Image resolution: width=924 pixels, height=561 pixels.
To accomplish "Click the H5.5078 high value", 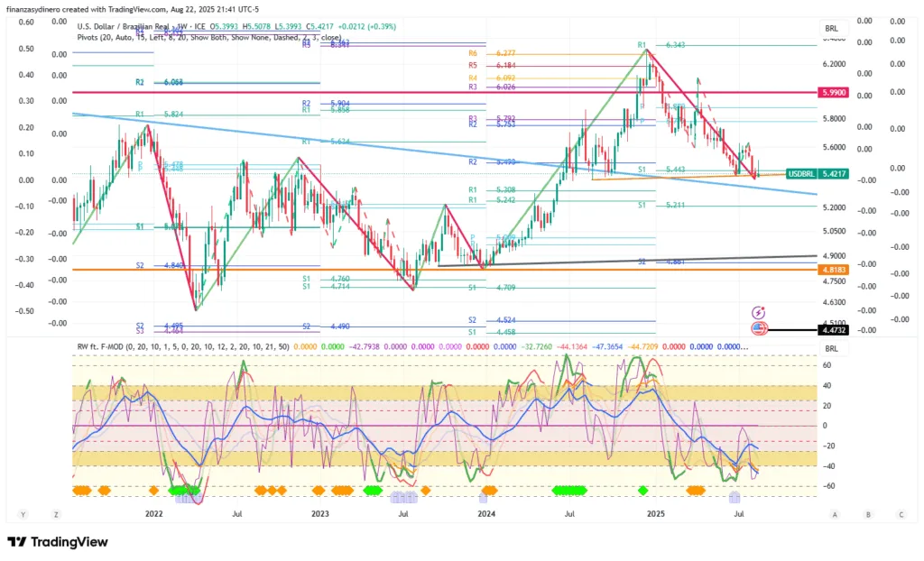I will pyautogui.click(x=256, y=26).
